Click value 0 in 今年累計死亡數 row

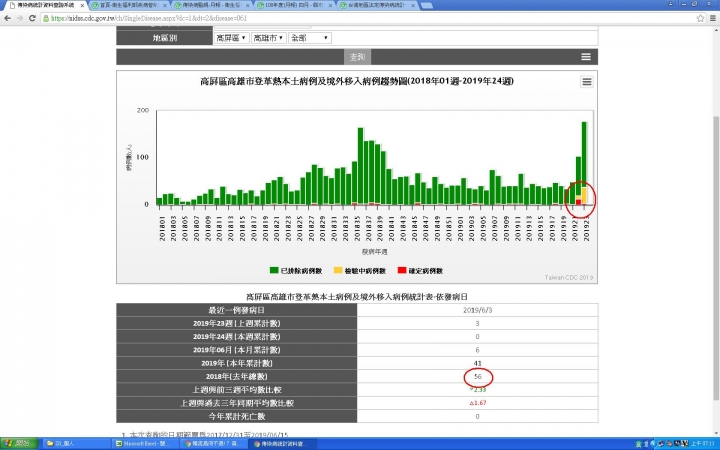click(478, 416)
